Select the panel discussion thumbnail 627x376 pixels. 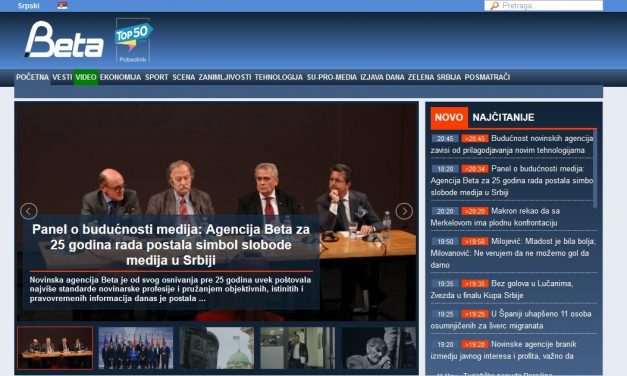click(55, 348)
